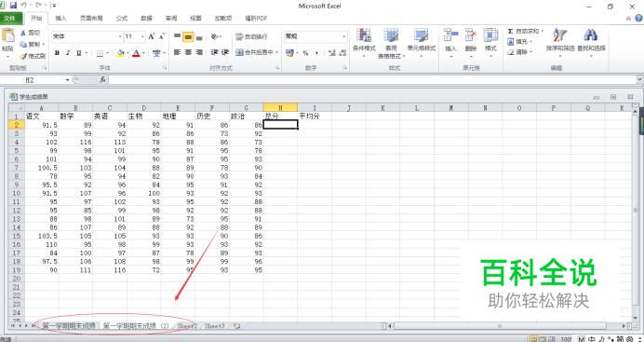Click the Fill Color paint bucket icon
The image size is (644, 342).
[120, 53]
